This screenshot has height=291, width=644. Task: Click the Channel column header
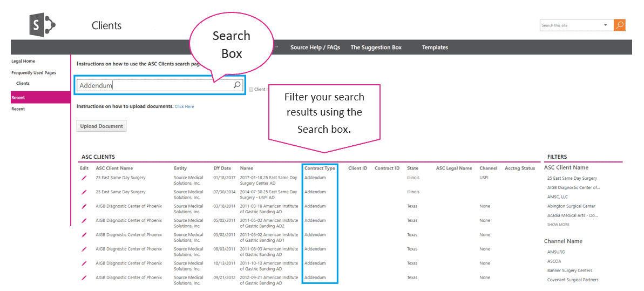(x=489, y=168)
